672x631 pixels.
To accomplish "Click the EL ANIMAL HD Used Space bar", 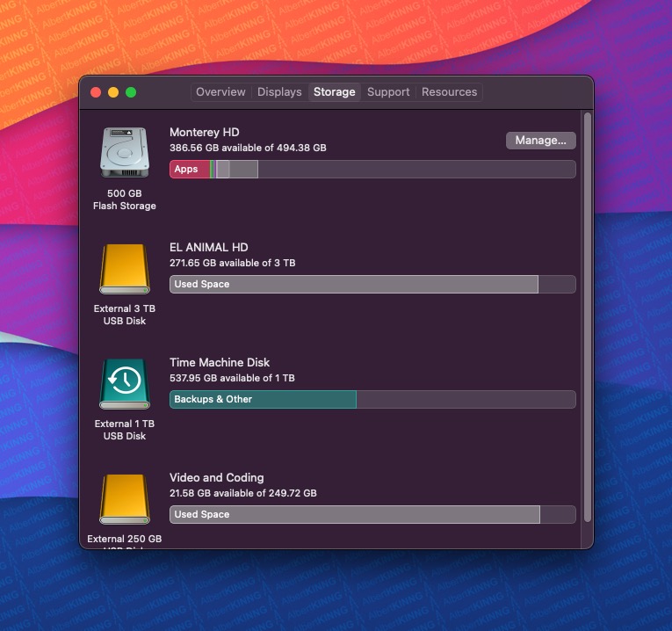I will click(354, 284).
